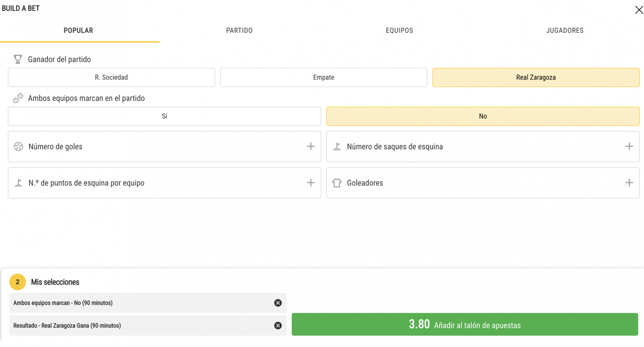Remove the Ambos equipos marcan - No selection
Image resolution: width=644 pixels, height=347 pixels.
[278, 303]
